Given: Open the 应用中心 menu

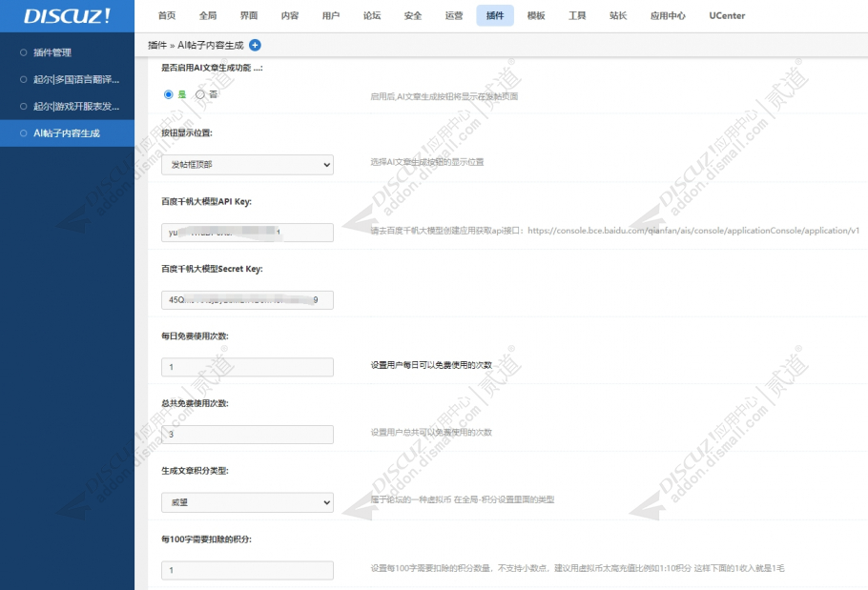Looking at the screenshot, I should [668, 15].
